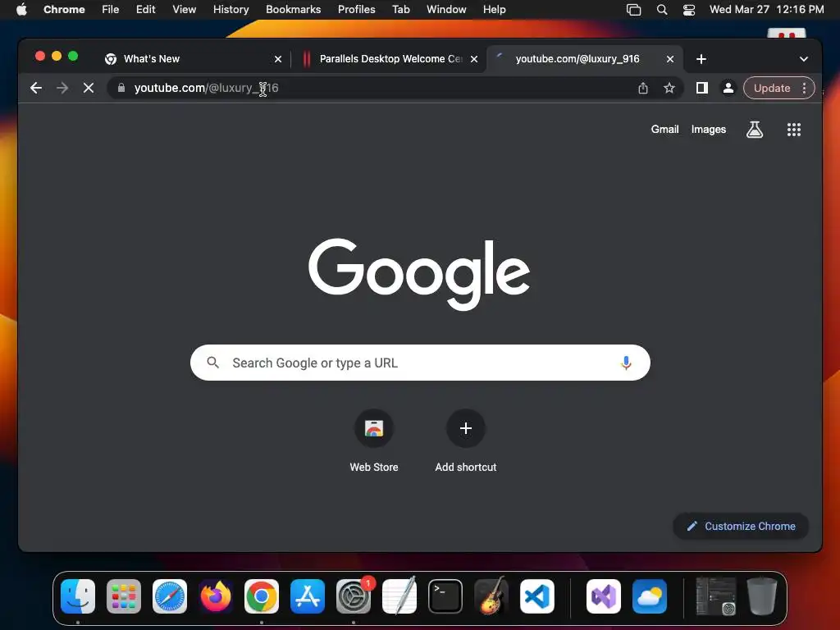Viewport: 840px width, 630px height.
Task: Open the Search Labs flask icon
Action: [x=755, y=129]
